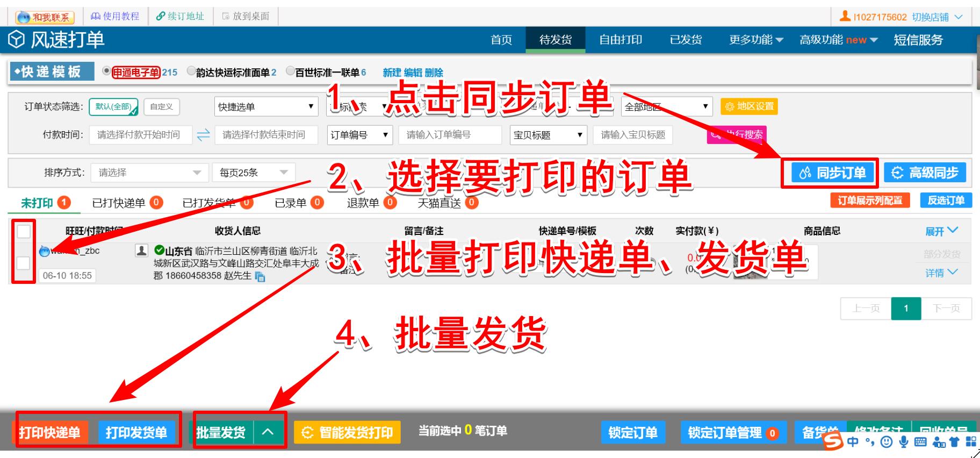Image resolution: width=980 pixels, height=458 pixels.
Task: Expand rows with the 展开 toggle
Action: click(941, 231)
